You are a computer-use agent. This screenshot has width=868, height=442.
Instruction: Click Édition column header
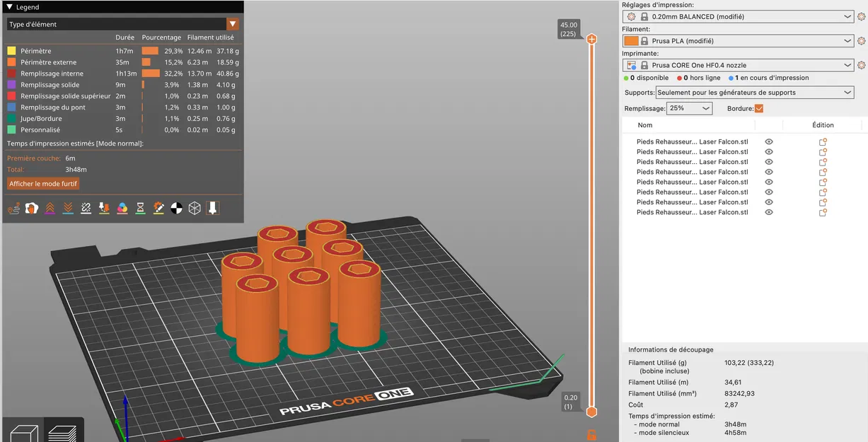pyautogui.click(x=823, y=125)
